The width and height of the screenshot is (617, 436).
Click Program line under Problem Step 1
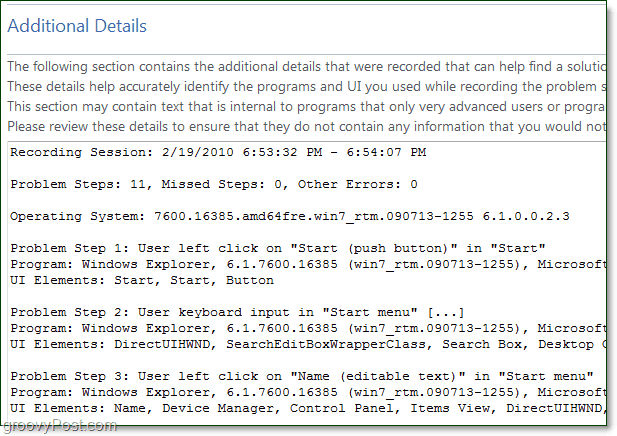[308, 264]
